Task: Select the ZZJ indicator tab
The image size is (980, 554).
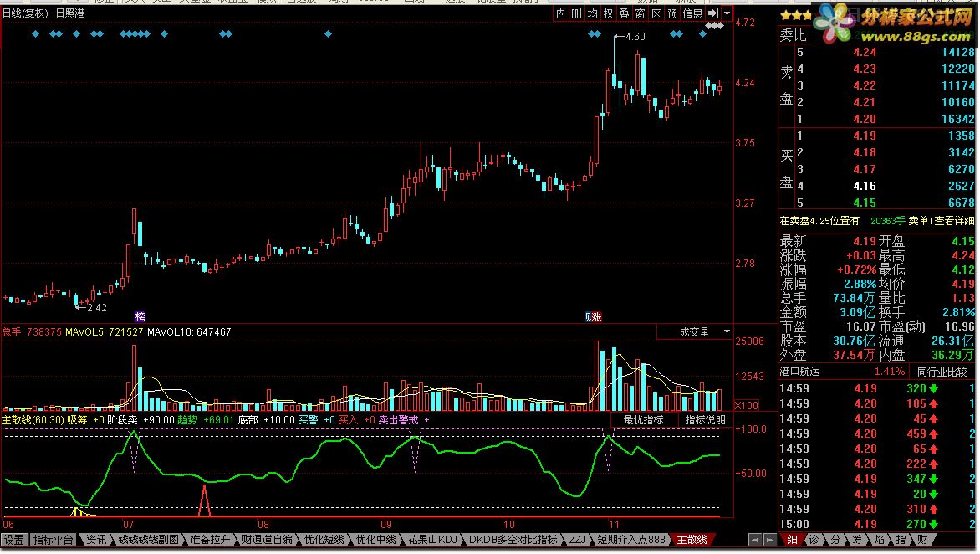Action: [x=578, y=539]
